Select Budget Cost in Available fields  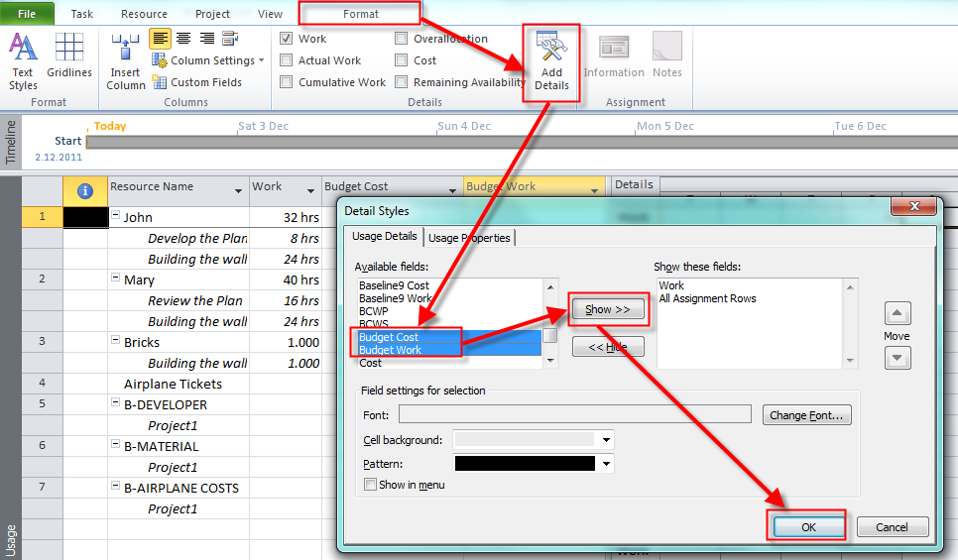pos(389,337)
